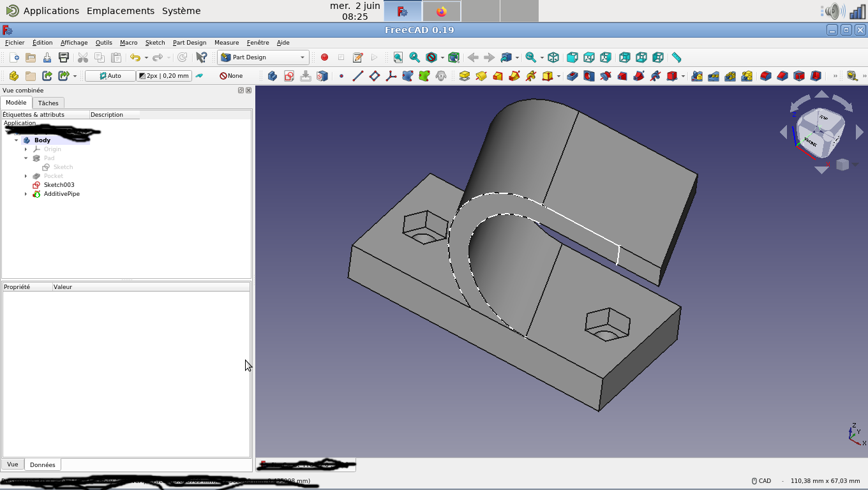This screenshot has height=490, width=868.
Task: Click the Create new sketch icon
Action: (289, 76)
